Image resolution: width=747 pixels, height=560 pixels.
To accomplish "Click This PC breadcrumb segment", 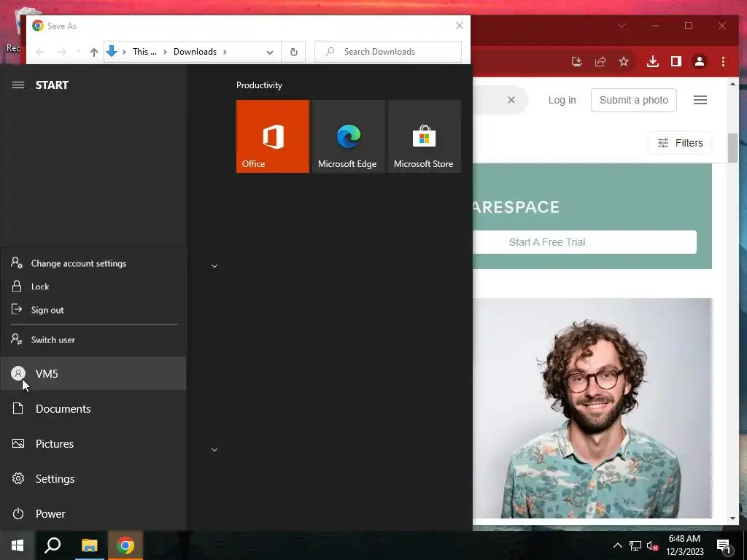I will [x=144, y=52].
